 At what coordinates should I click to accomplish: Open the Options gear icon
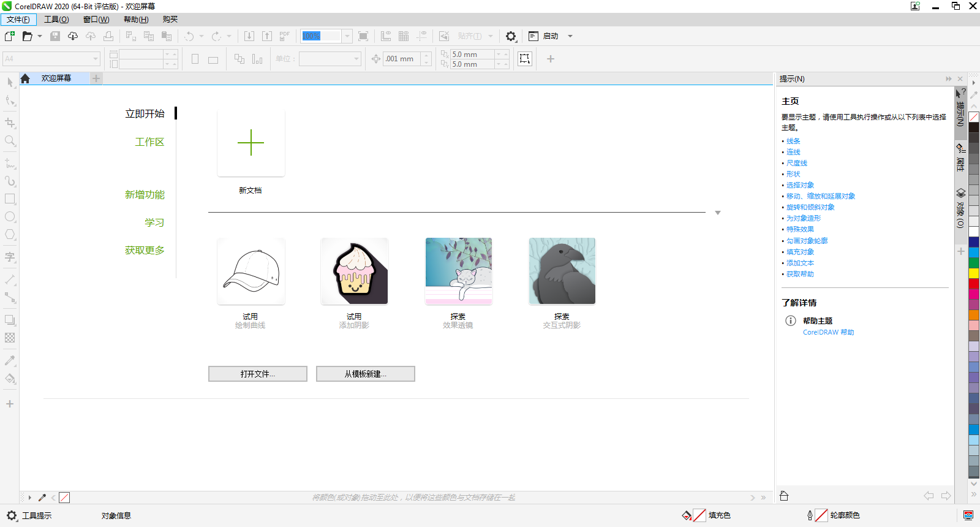pyautogui.click(x=511, y=36)
